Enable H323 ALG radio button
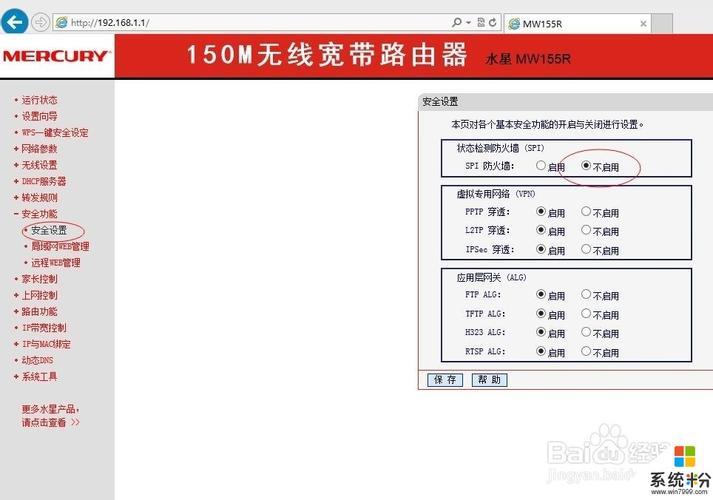The width and height of the screenshot is (713, 500). pyautogui.click(x=540, y=332)
